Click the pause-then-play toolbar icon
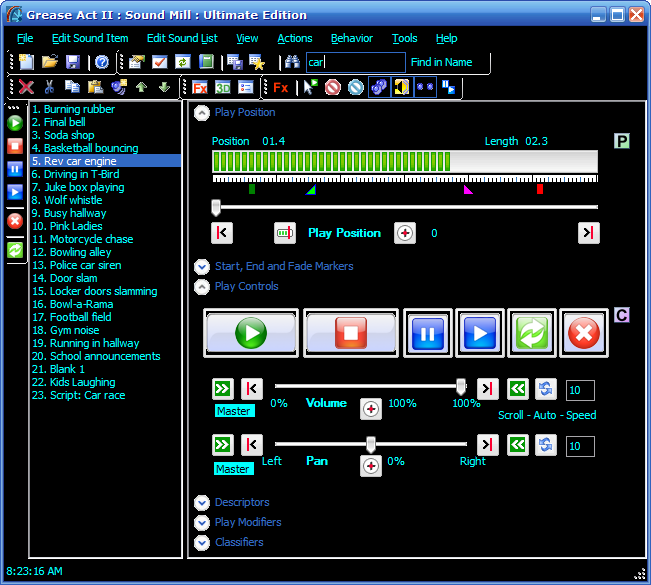Viewport: 651px width, 585px height. pos(448,88)
